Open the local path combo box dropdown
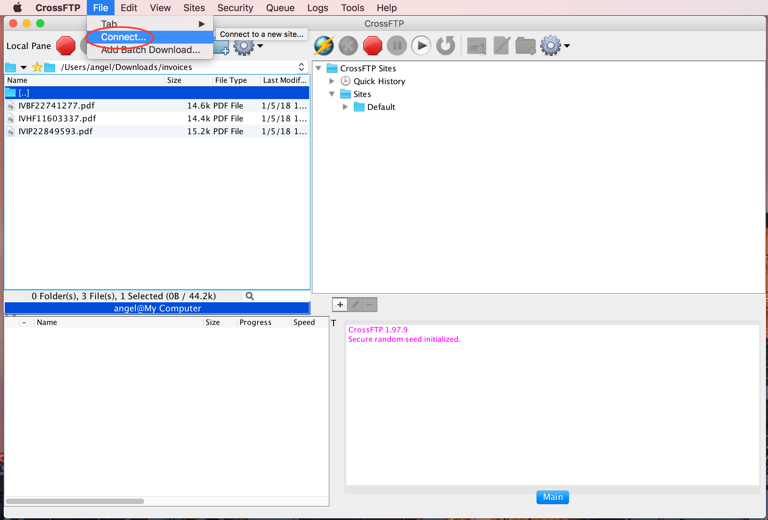The width and height of the screenshot is (768, 520). [301, 68]
